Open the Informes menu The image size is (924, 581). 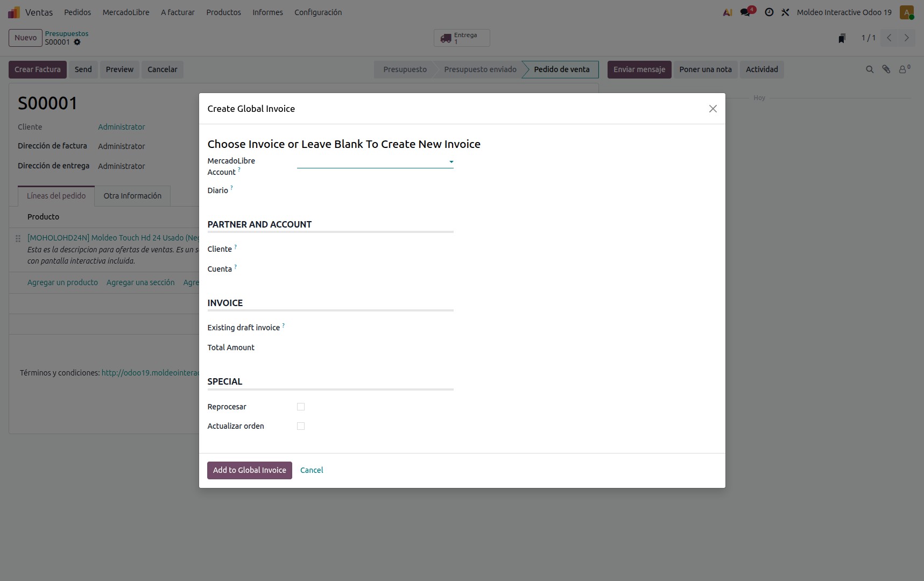pos(267,12)
